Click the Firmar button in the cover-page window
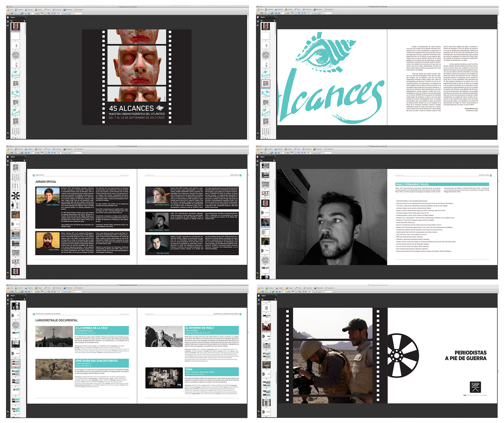Image resolution: width=504 pixels, height=423 pixels. [x=48, y=10]
